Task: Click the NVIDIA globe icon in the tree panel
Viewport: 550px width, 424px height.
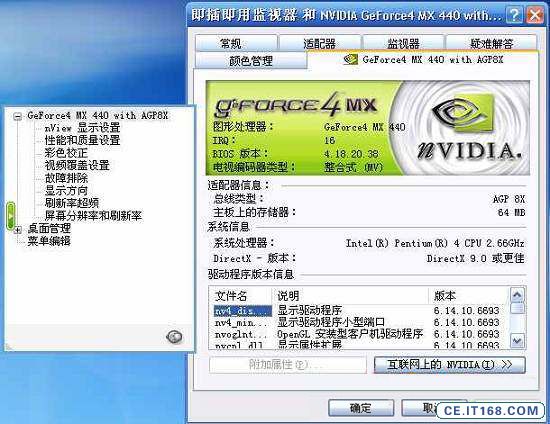Action: tap(174, 337)
